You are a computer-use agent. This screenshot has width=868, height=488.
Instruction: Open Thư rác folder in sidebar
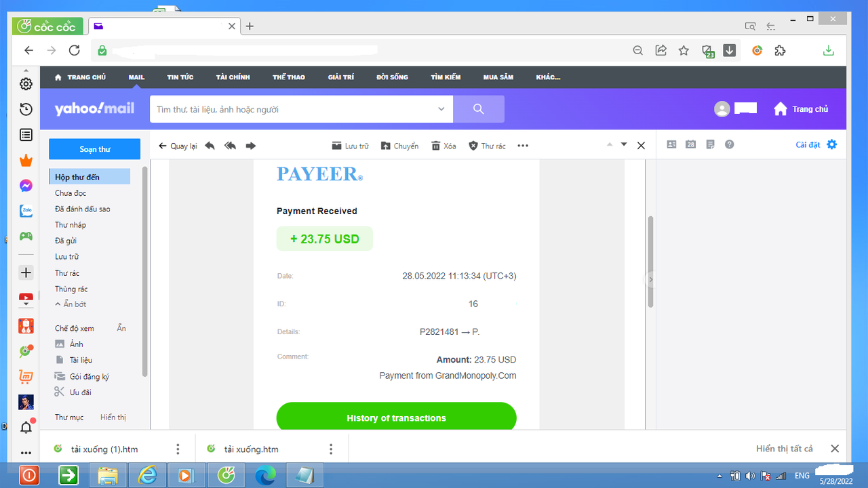tap(67, 272)
